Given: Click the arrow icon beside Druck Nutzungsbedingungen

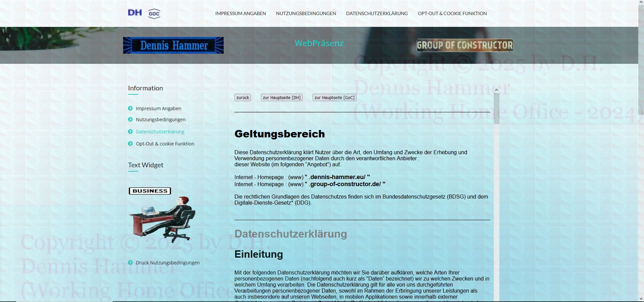Looking at the screenshot, I should [130, 262].
